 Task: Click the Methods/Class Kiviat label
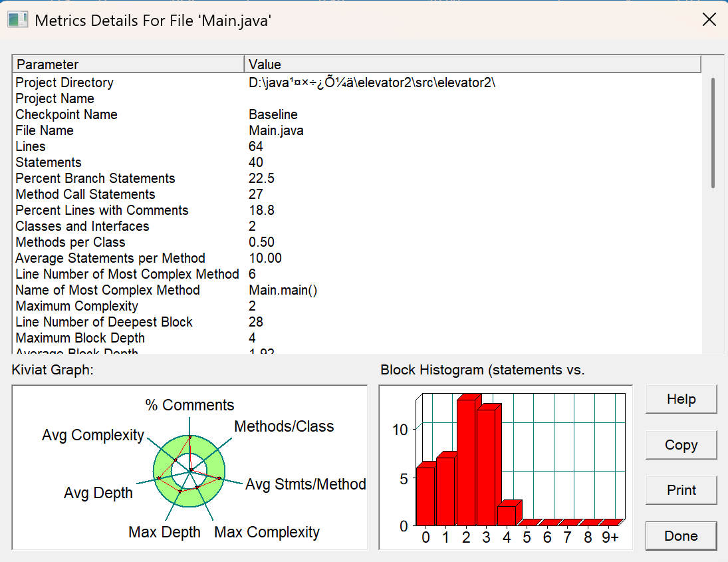pyautogui.click(x=284, y=426)
